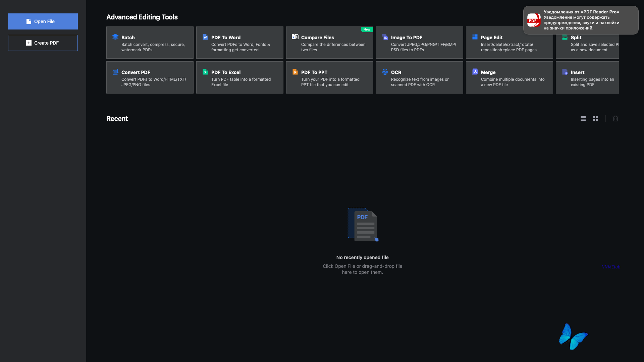Click the empty PDF drop-zone illustration

point(363,225)
